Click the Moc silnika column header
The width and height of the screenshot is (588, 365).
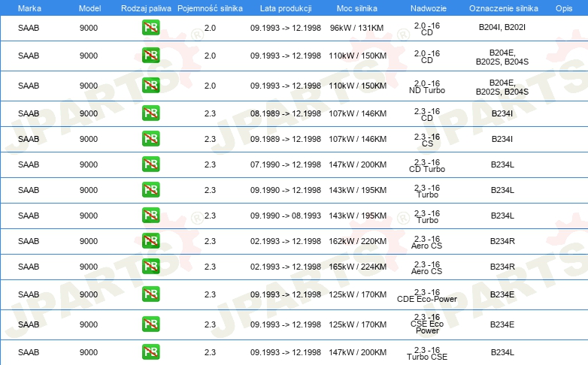pyautogui.click(x=357, y=8)
